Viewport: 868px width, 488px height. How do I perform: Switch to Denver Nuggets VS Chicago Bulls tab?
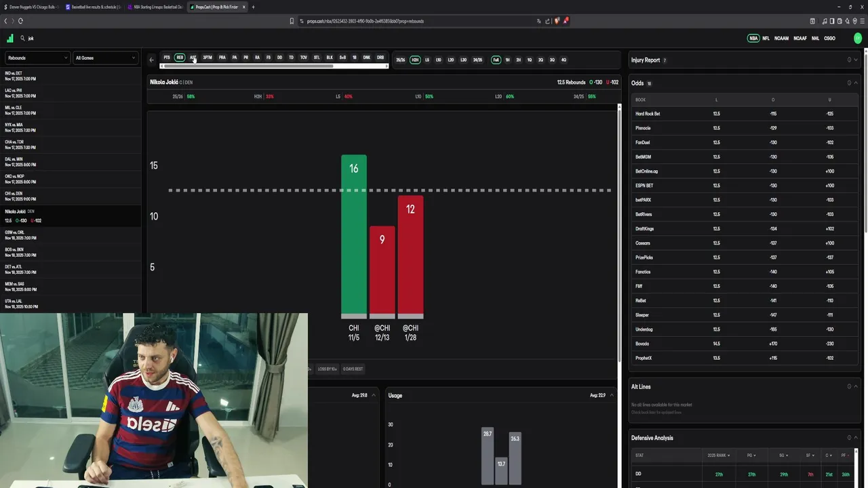coord(31,7)
